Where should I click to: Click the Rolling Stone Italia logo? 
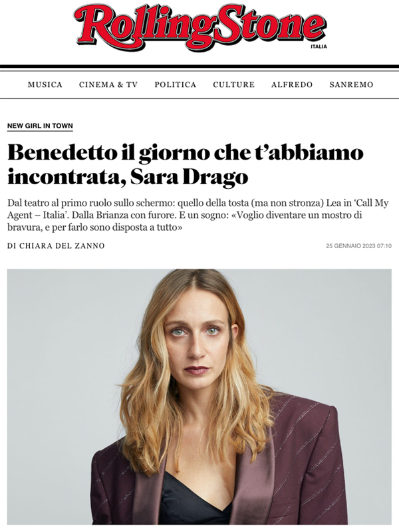(200, 28)
